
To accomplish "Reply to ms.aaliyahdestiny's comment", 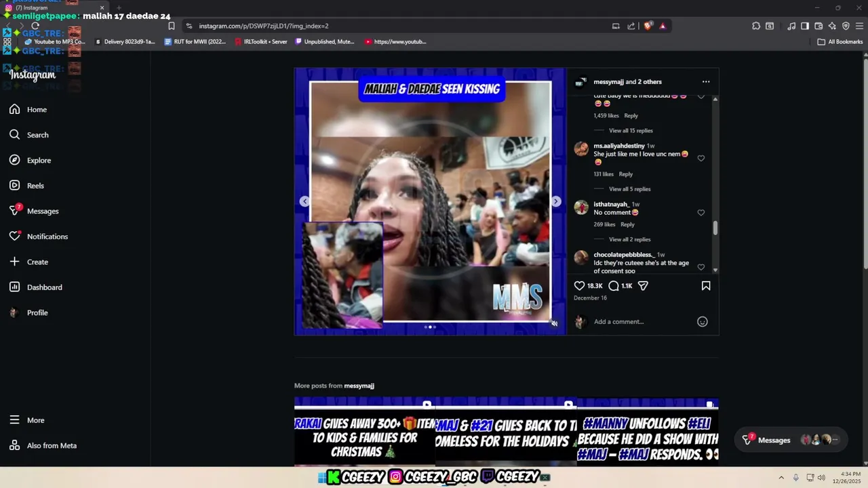I will coord(626,174).
